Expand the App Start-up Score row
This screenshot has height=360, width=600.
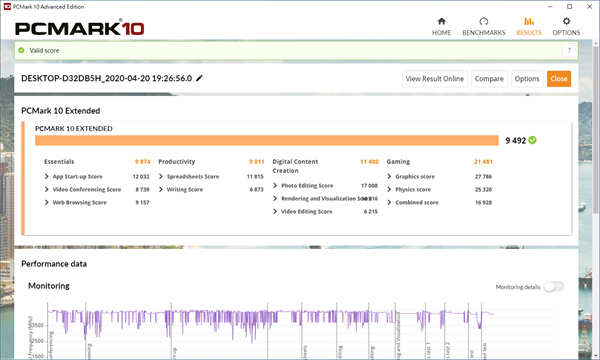[x=47, y=176]
